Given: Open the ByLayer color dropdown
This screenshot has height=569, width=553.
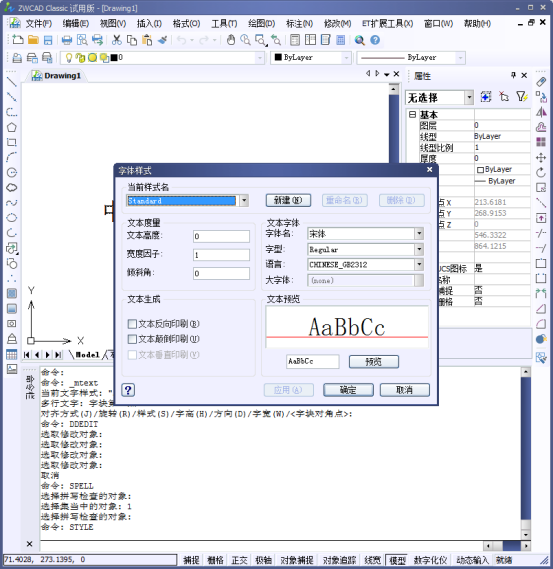Looking at the screenshot, I should [347, 57].
